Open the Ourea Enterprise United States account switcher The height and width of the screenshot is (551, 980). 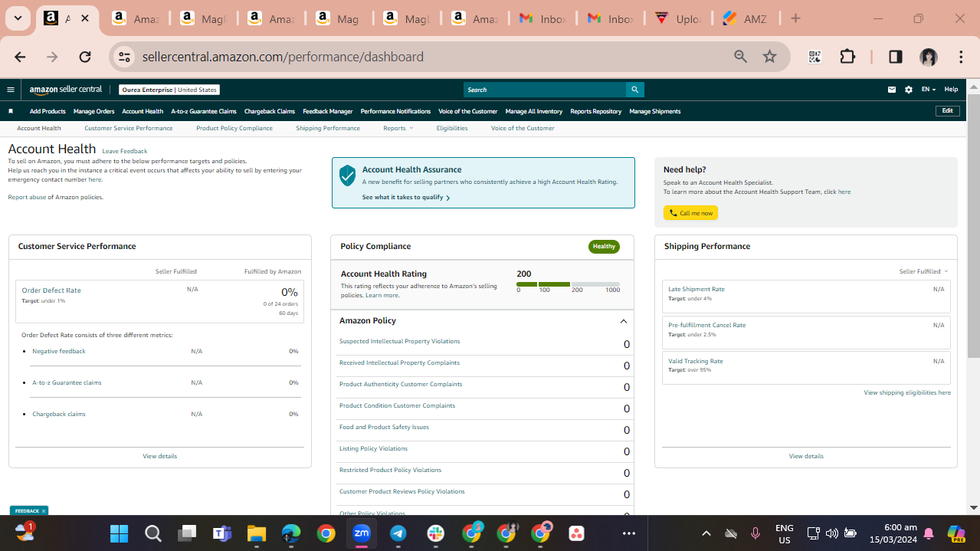169,90
